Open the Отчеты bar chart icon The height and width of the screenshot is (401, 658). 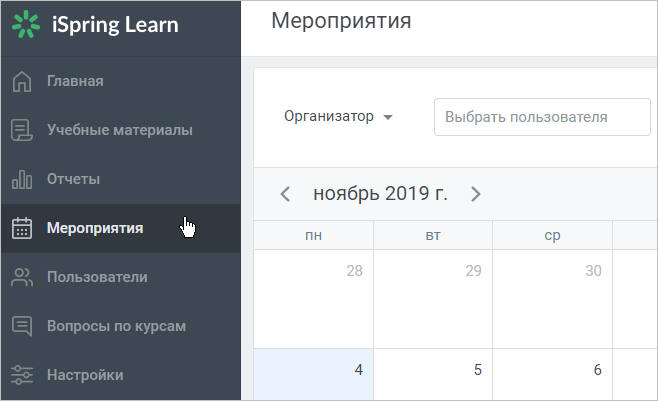pyautogui.click(x=22, y=179)
